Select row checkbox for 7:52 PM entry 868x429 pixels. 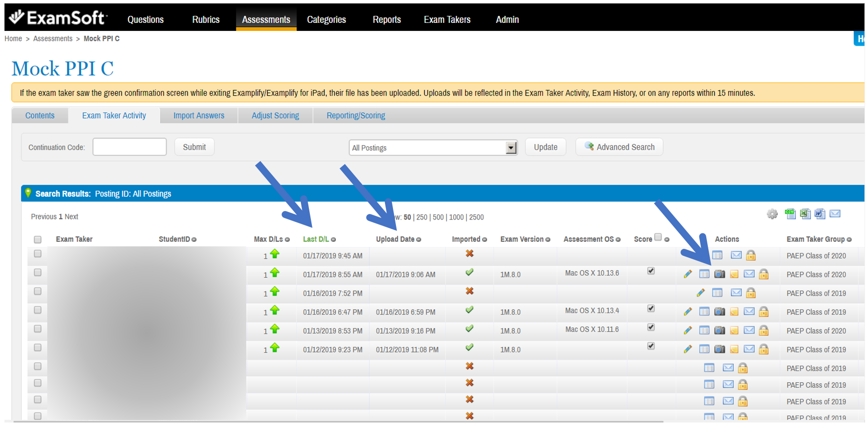pyautogui.click(x=37, y=291)
